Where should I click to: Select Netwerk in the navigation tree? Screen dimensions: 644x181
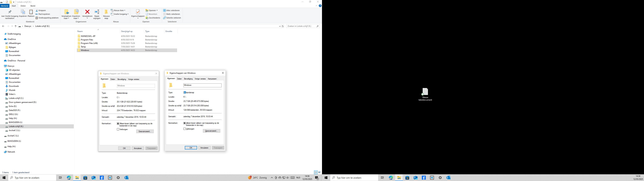pyautogui.click(x=11, y=152)
